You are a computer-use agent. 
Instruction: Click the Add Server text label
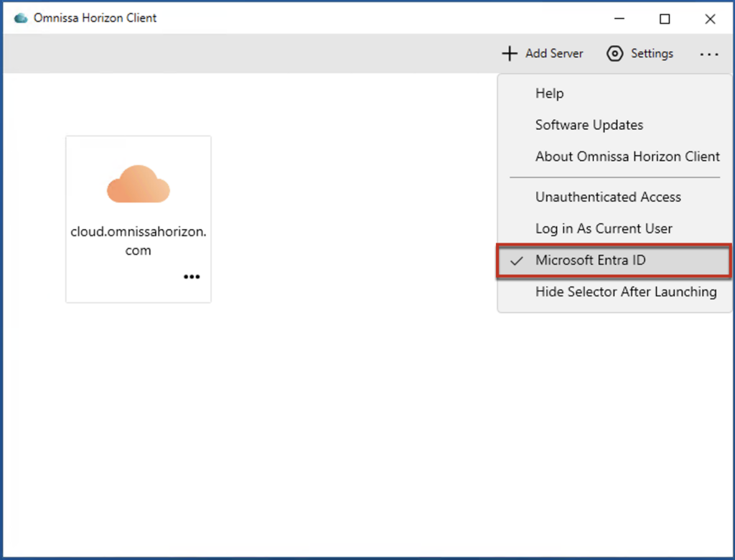[554, 54]
